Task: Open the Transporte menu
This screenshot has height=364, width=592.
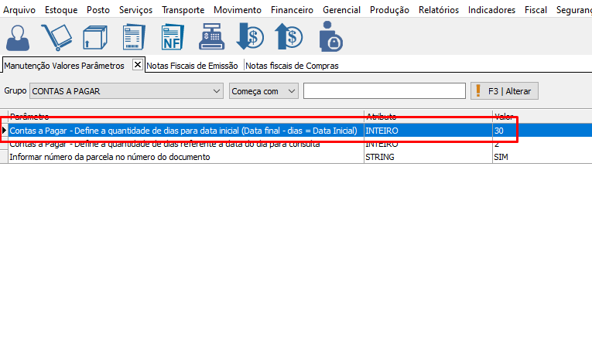Action: pyautogui.click(x=183, y=10)
